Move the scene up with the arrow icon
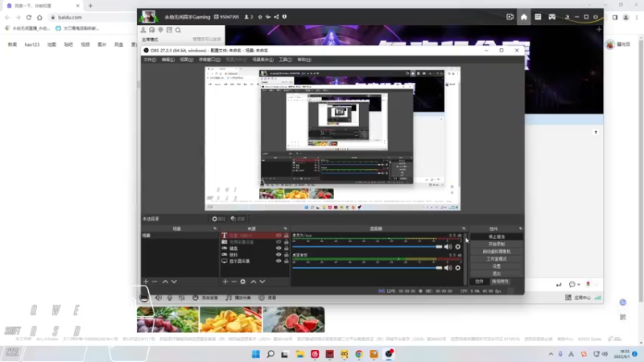644x362 pixels. (165, 282)
